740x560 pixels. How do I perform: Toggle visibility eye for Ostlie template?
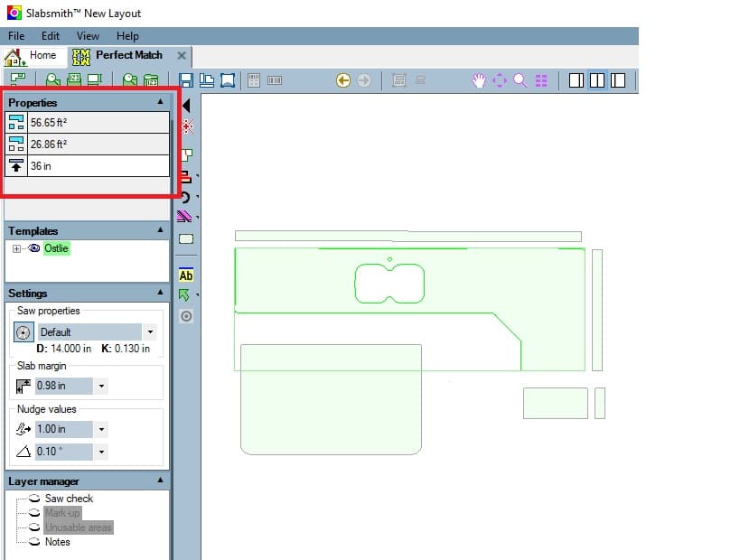point(34,248)
